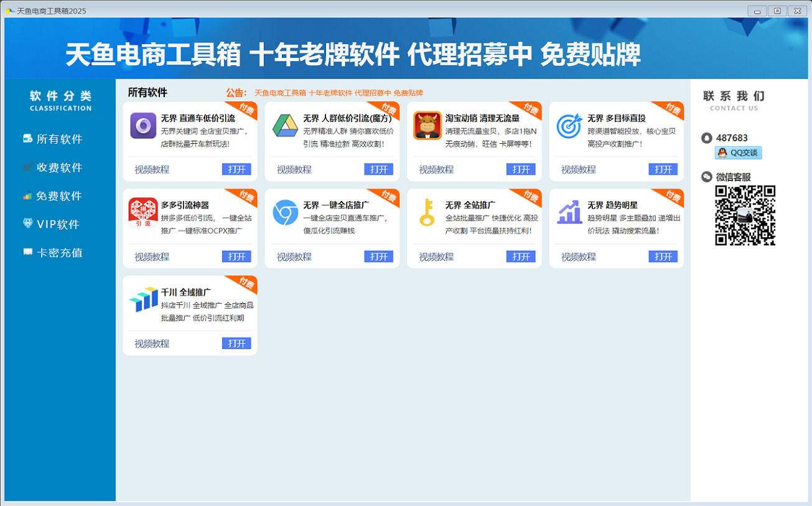This screenshot has width=812, height=506.
Task: Click the QQ number 487683
Action: 732,138
